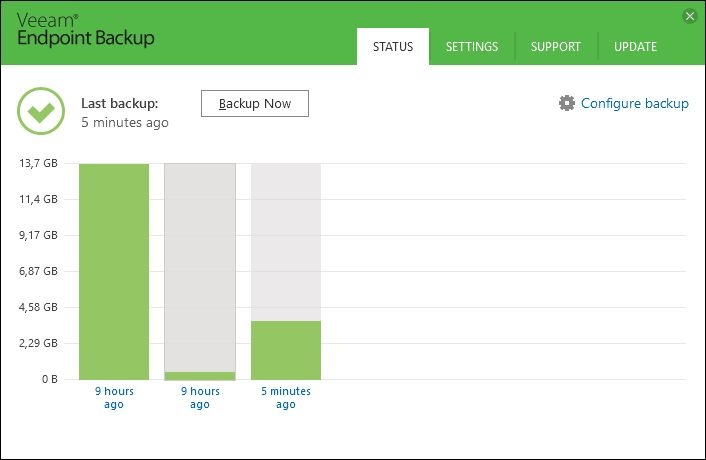Click the gray area of the latest bar
Viewport: 706px width, 460px height.
pyautogui.click(x=286, y=242)
